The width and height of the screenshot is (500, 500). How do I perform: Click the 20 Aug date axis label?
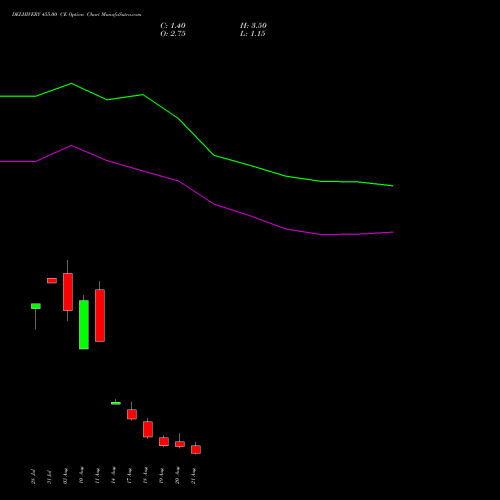click(177, 475)
